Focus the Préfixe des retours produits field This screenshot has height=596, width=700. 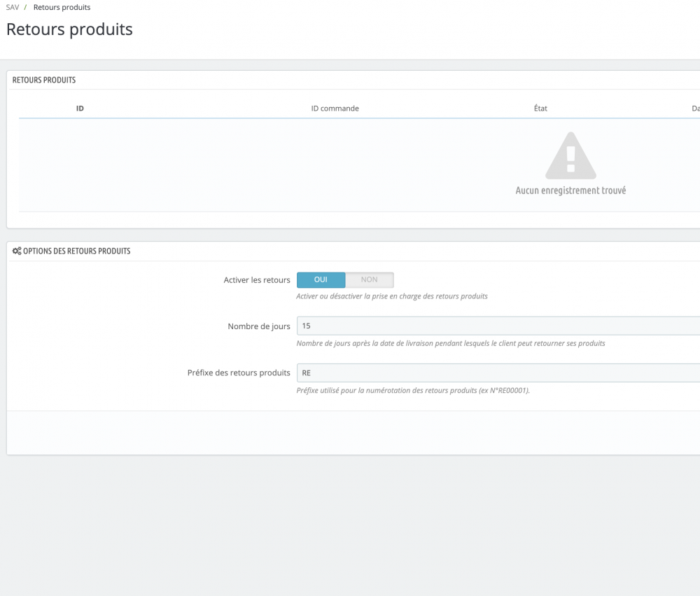click(497, 373)
